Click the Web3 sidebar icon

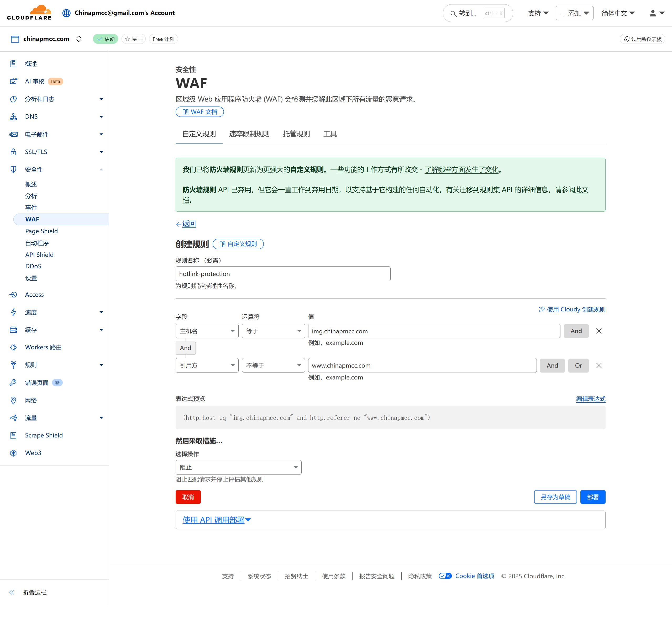pyautogui.click(x=13, y=453)
